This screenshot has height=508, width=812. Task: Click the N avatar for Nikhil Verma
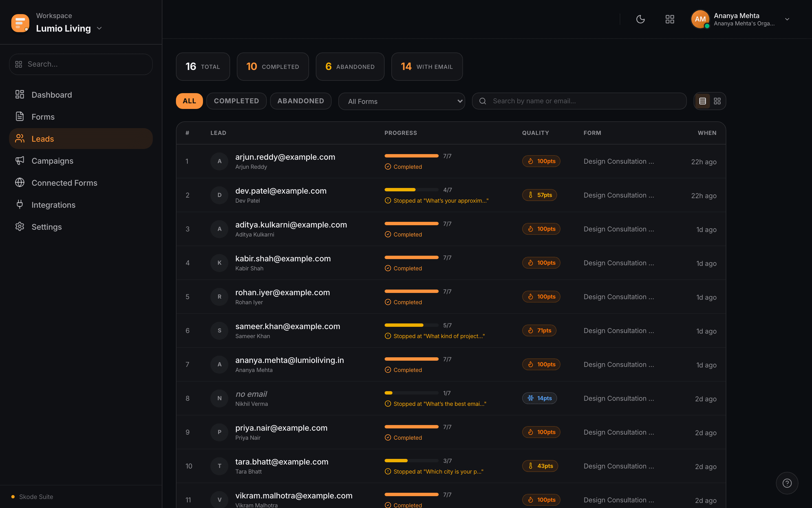click(219, 398)
